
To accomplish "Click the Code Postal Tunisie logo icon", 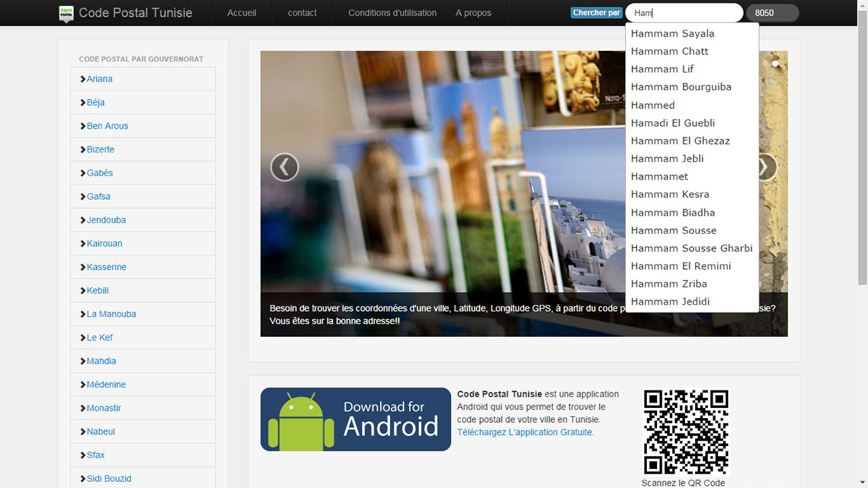I will click(66, 12).
